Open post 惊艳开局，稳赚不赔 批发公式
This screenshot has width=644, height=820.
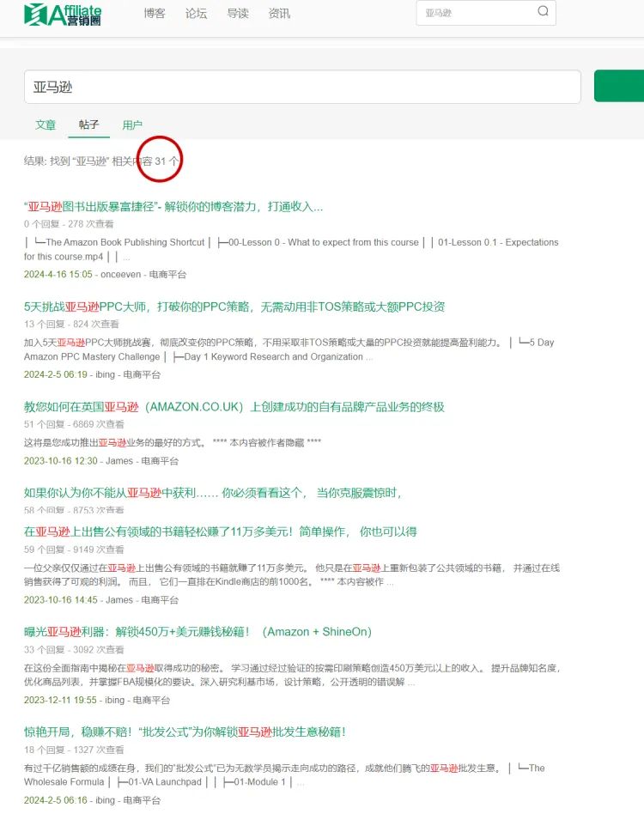point(185,732)
